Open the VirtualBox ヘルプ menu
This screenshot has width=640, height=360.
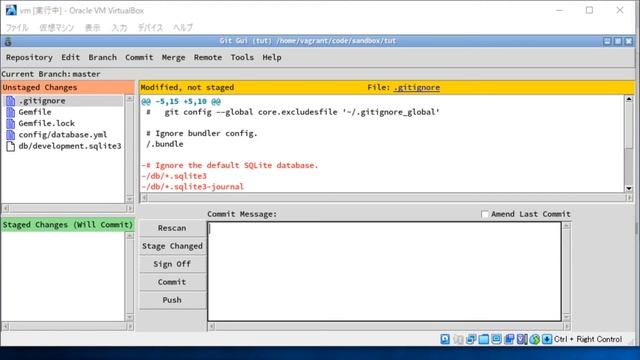pos(183,28)
